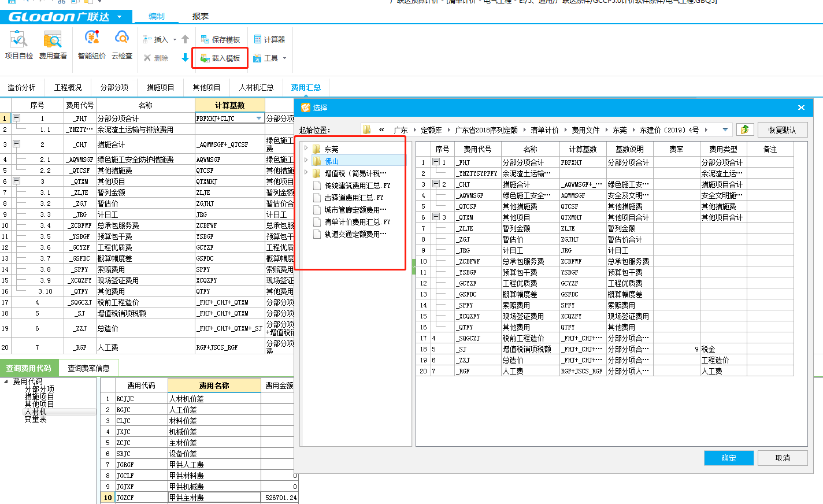Expand the 佛山 folder in tree

306,161
